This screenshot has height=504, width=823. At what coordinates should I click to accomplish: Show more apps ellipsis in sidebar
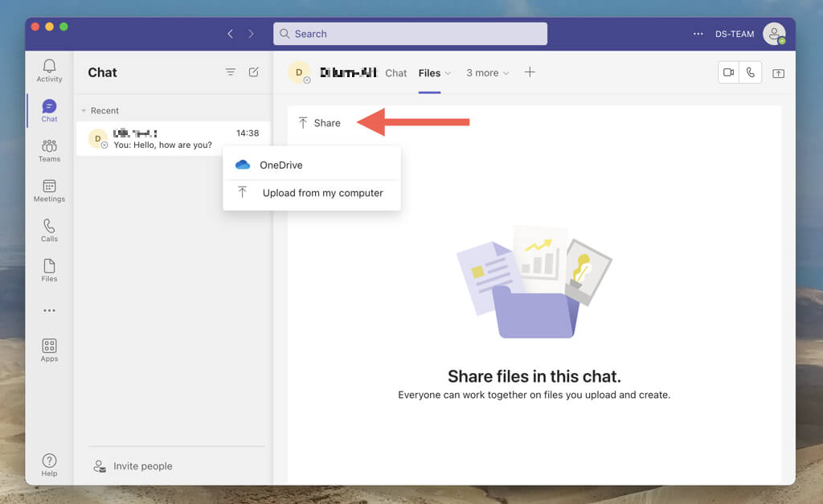coord(49,311)
